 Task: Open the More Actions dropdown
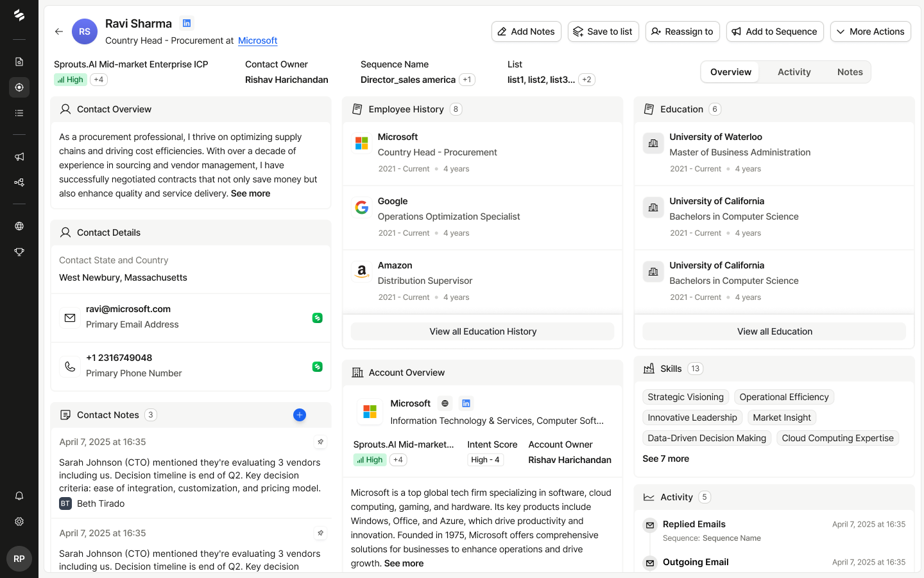click(870, 31)
